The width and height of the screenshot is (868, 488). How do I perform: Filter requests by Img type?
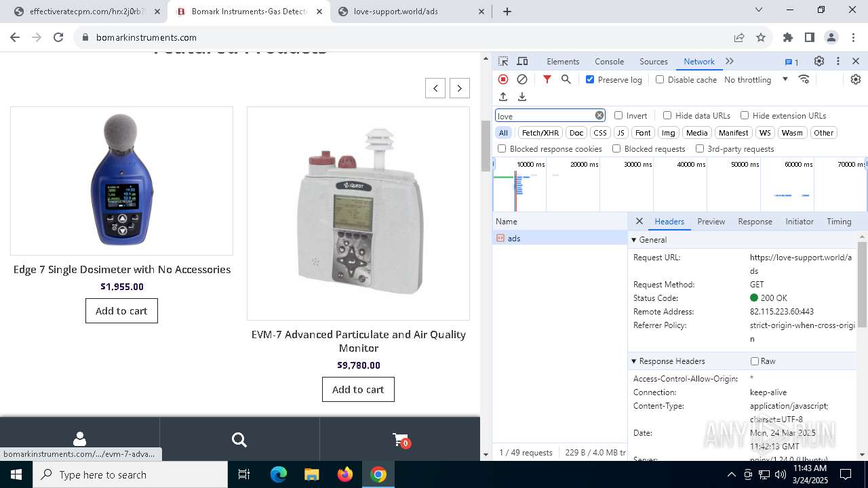pyautogui.click(x=669, y=133)
